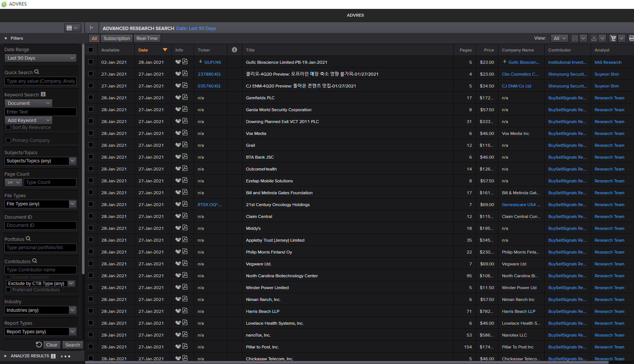Image resolution: width=634 pixels, height=364 pixels.
Task: Tick the checkbox for Niman Ranch, Inc. row
Action: coord(91,299)
